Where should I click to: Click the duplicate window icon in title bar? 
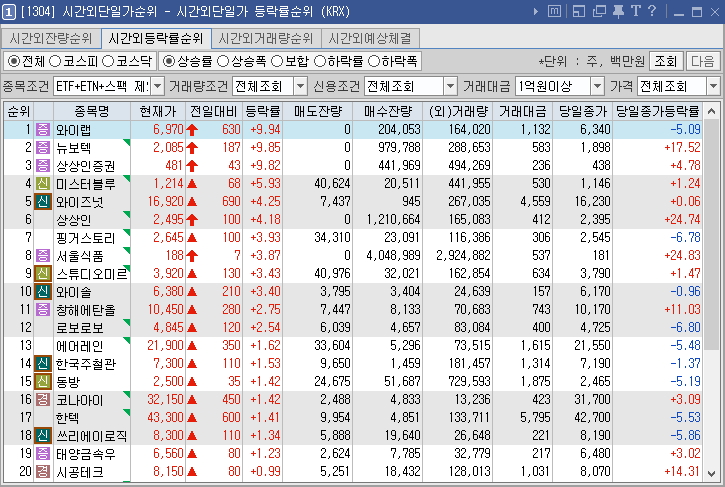(599, 11)
